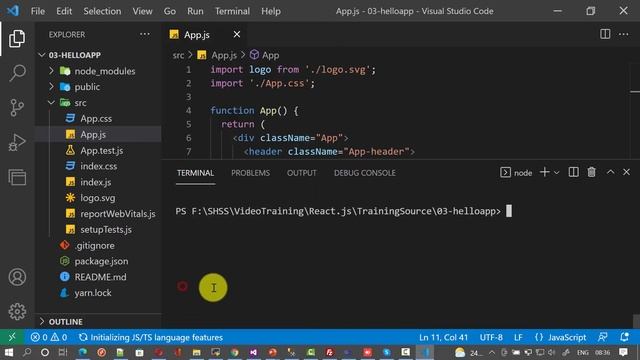Open the Selection menu
This screenshot has height=360, width=640.
[x=102, y=11]
